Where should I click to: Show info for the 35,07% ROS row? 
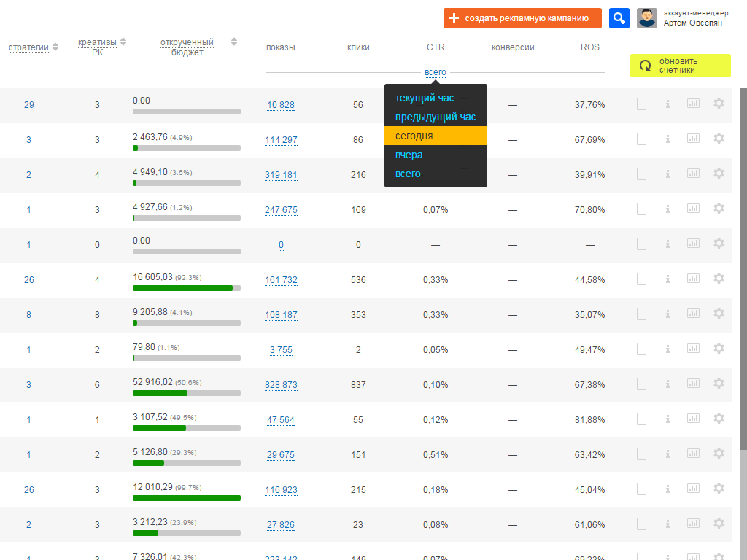click(667, 314)
